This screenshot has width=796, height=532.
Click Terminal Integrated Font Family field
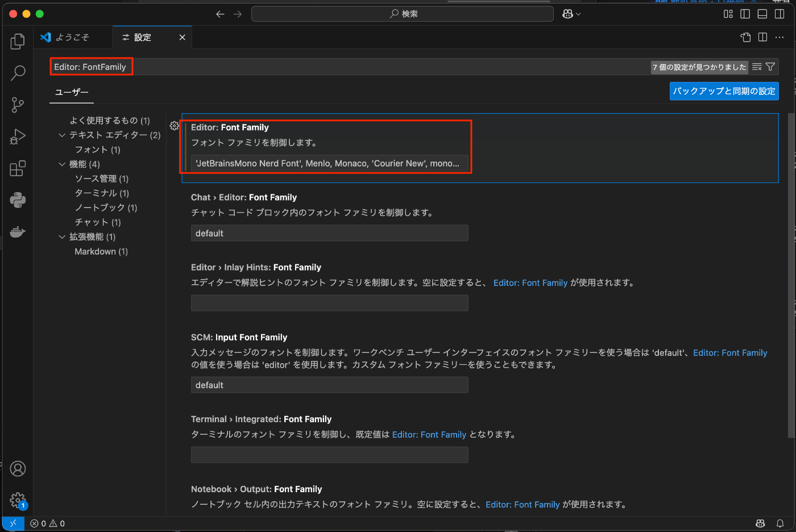coord(329,455)
